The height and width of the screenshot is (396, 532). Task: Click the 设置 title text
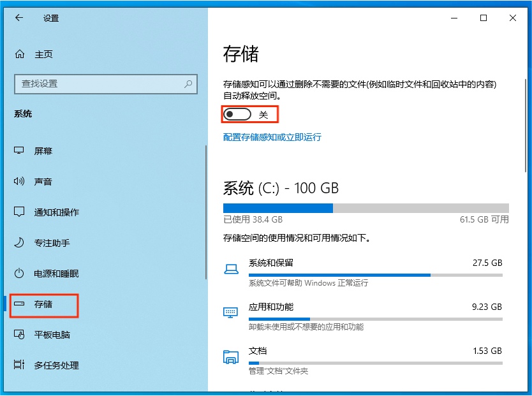[50, 18]
